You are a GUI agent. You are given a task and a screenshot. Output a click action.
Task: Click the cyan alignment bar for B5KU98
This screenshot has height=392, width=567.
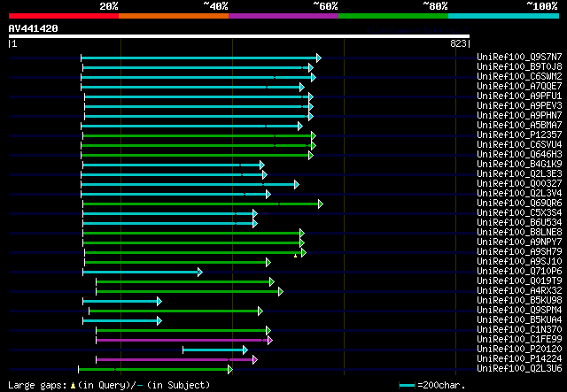coord(120,302)
